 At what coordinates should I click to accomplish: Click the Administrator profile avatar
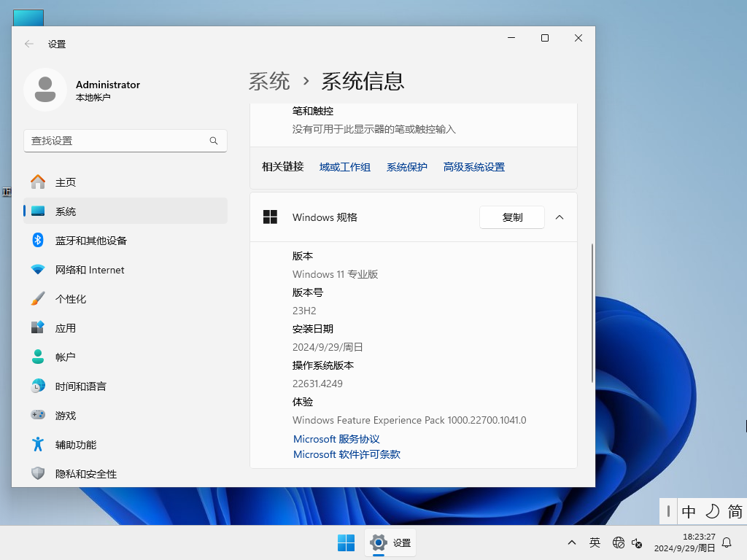click(x=45, y=90)
